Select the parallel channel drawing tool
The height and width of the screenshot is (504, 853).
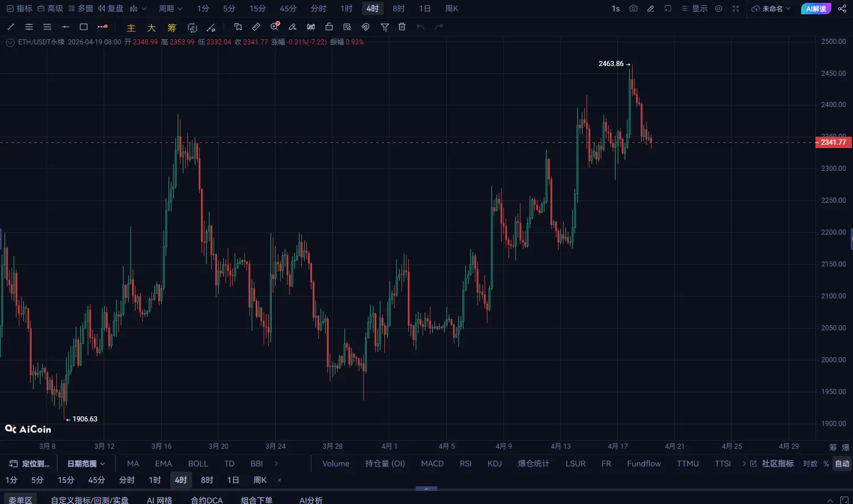(x=29, y=27)
